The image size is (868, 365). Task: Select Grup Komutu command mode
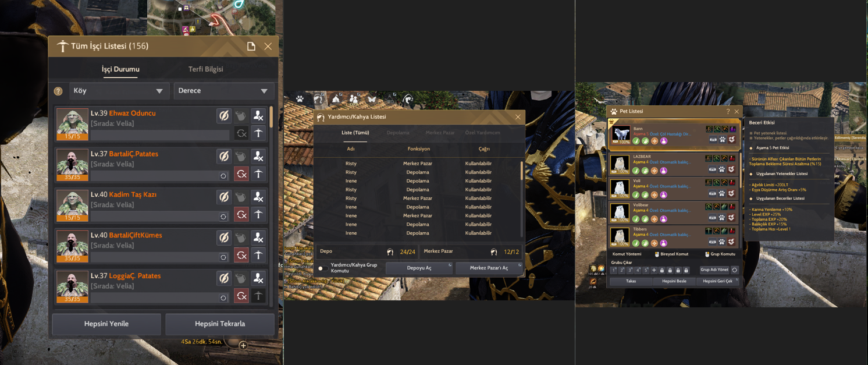(x=720, y=254)
